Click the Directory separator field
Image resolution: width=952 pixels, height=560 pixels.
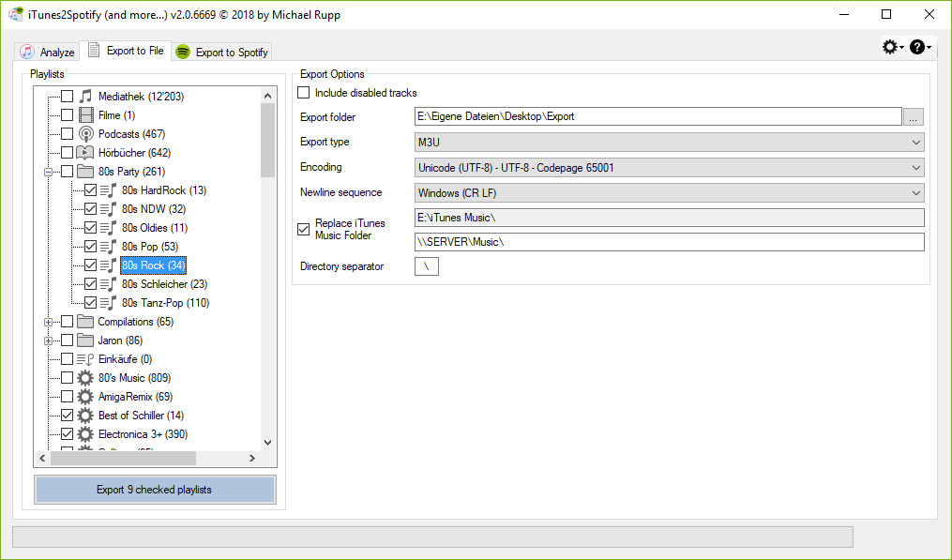coord(426,266)
